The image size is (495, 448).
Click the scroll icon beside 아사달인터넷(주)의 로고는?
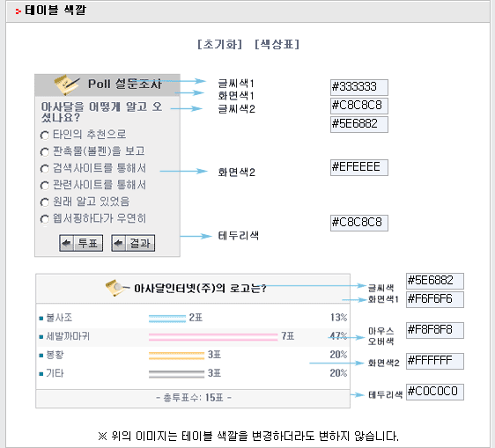[117, 288]
